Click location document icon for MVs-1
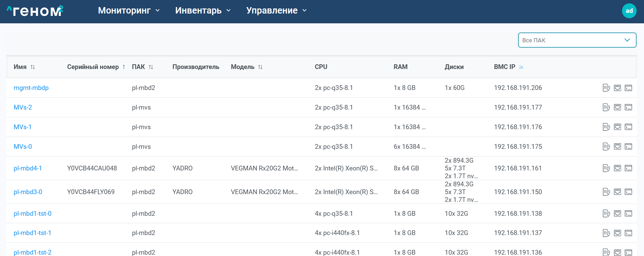 click(606, 127)
